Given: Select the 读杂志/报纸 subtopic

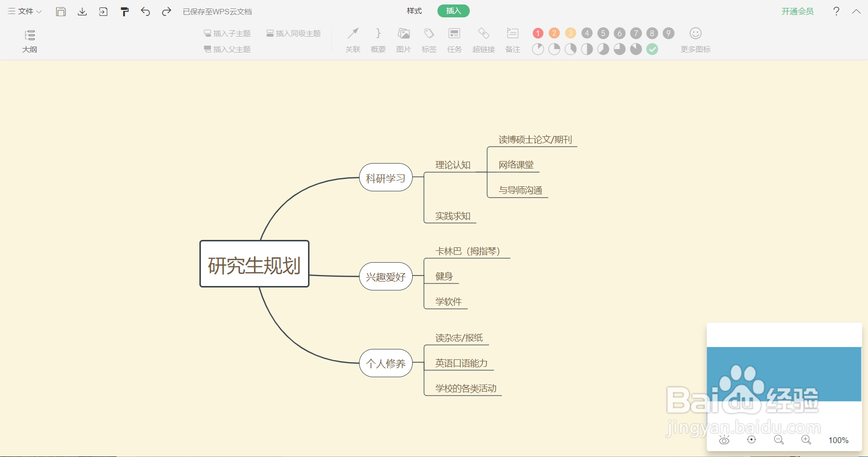Looking at the screenshot, I should click(459, 338).
